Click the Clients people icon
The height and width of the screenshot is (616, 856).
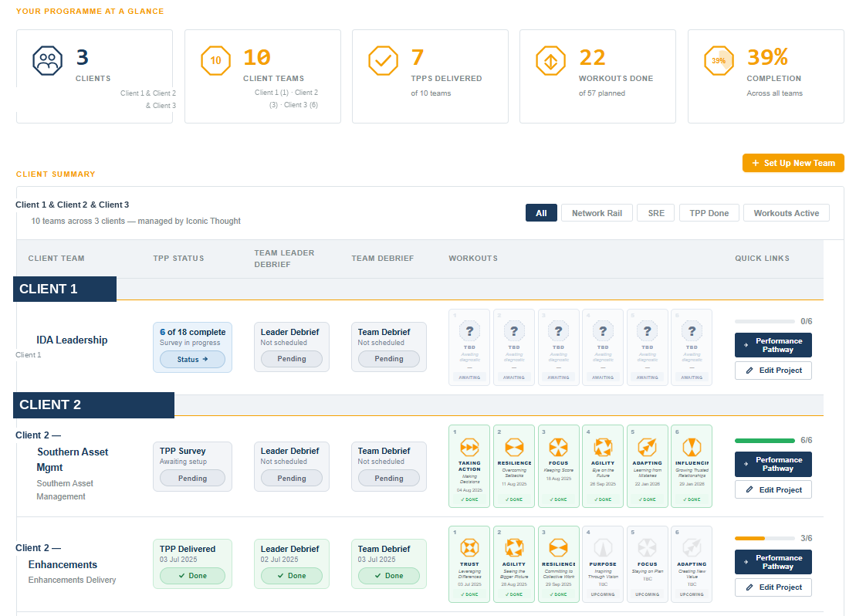[48, 61]
